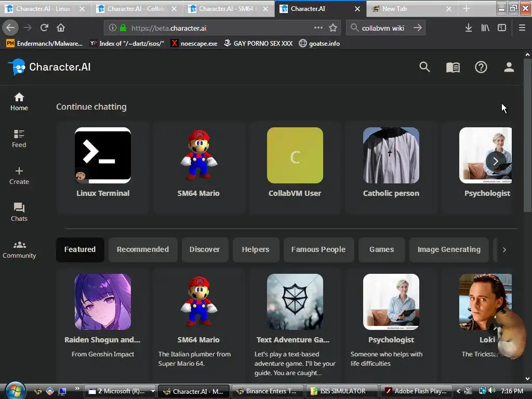The image size is (532, 399).
Task: Select the Games tab
Action: (382, 250)
